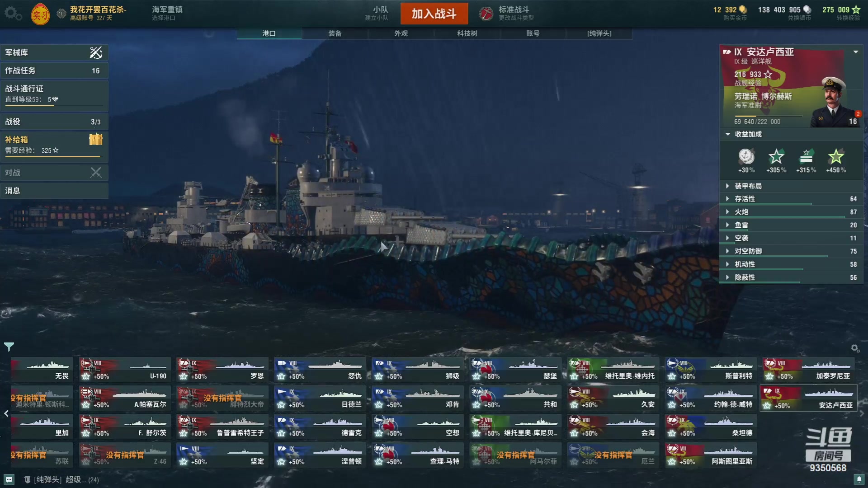The height and width of the screenshot is (488, 868).
Task: Click the right arrow to page ship carousel
Action: click(x=862, y=413)
